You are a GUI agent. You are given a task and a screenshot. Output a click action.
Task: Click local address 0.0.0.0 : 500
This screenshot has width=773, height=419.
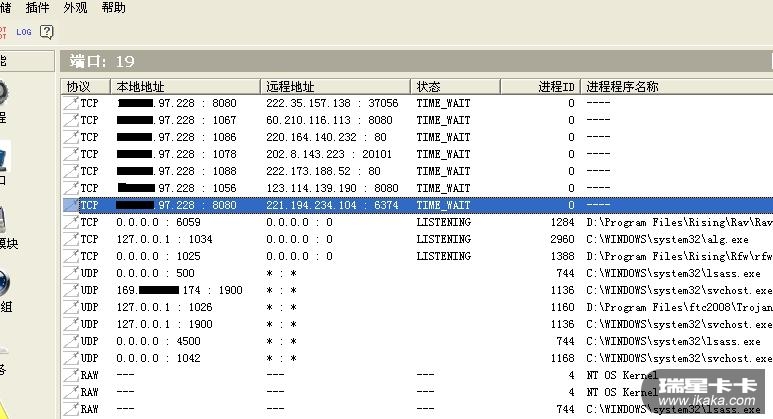(x=155, y=273)
